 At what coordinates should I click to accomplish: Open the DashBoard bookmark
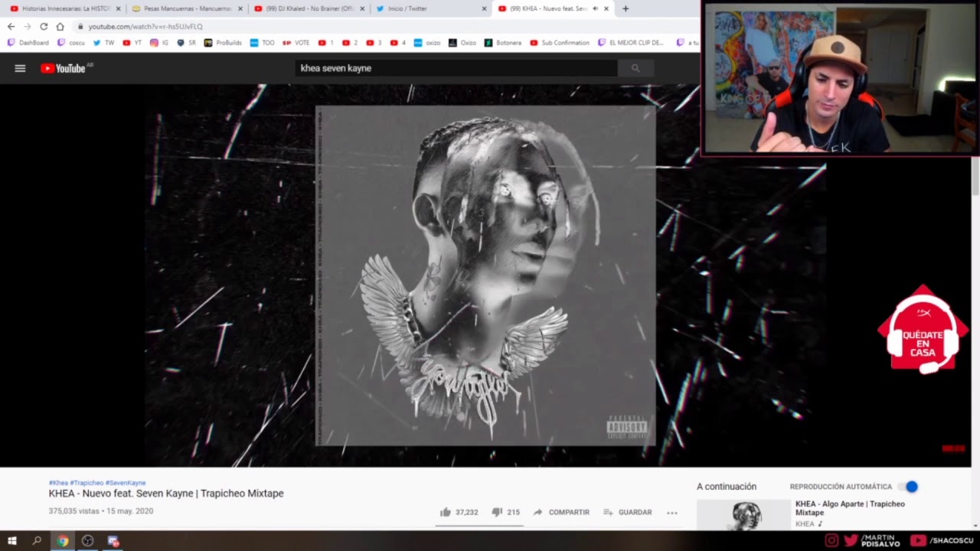click(28, 43)
